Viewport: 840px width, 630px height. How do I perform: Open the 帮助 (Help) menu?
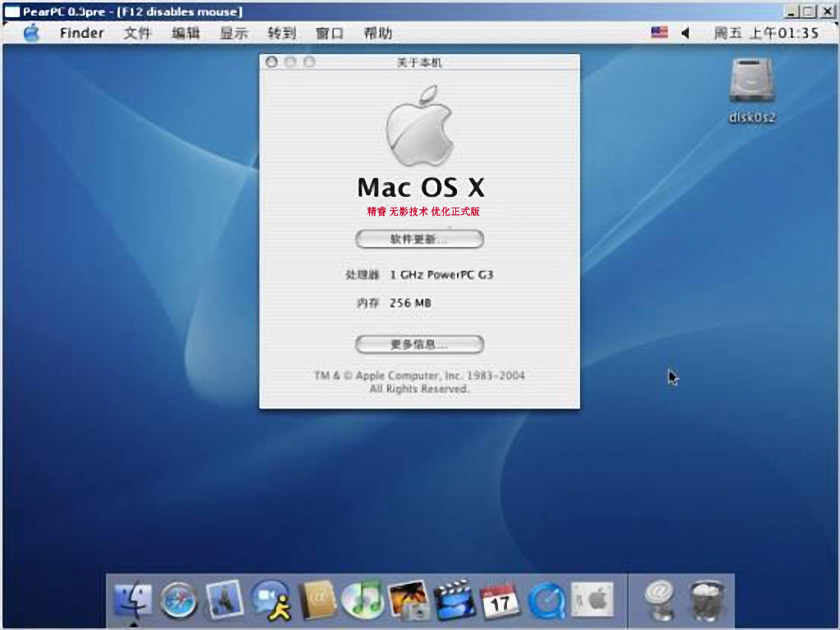[377, 33]
